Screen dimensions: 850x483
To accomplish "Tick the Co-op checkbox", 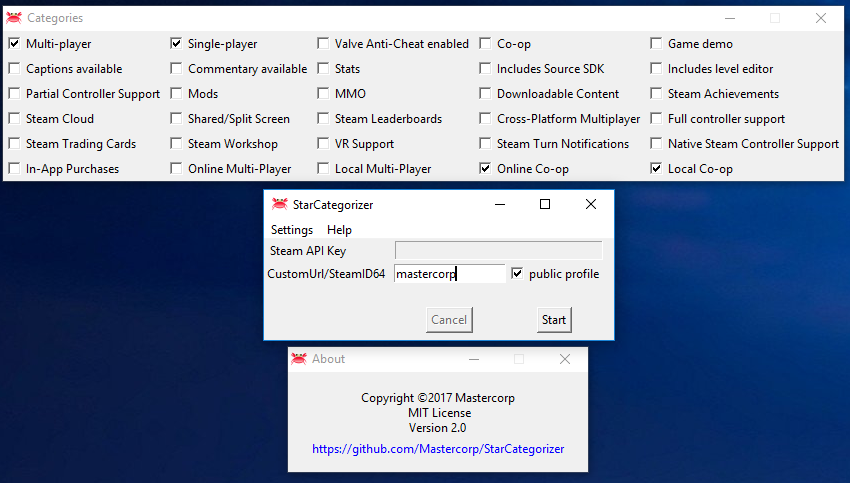I will point(485,43).
